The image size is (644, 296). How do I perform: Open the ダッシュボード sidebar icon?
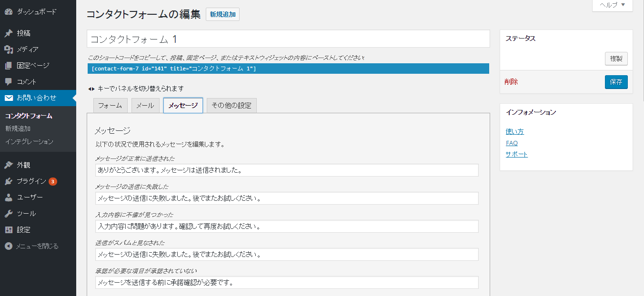point(8,10)
